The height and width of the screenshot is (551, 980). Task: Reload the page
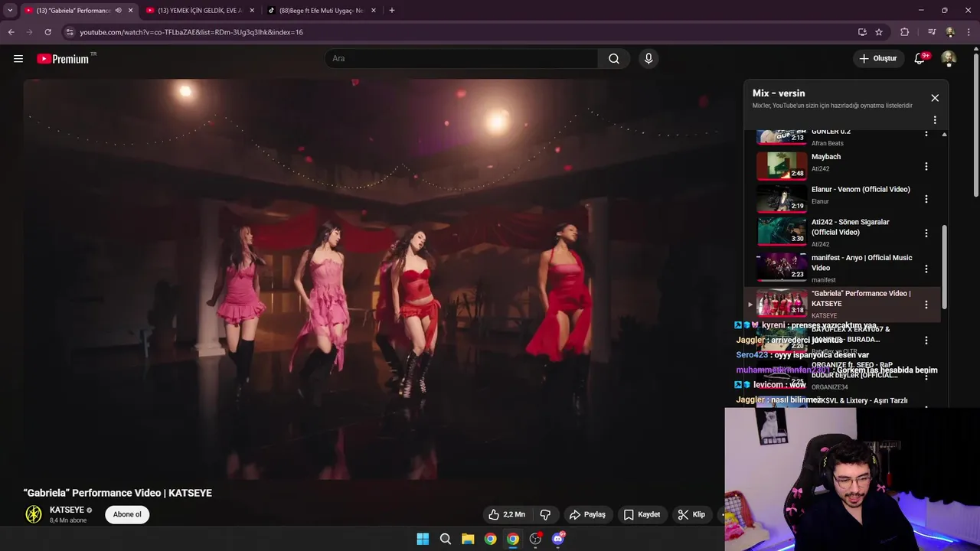pyautogui.click(x=47, y=32)
